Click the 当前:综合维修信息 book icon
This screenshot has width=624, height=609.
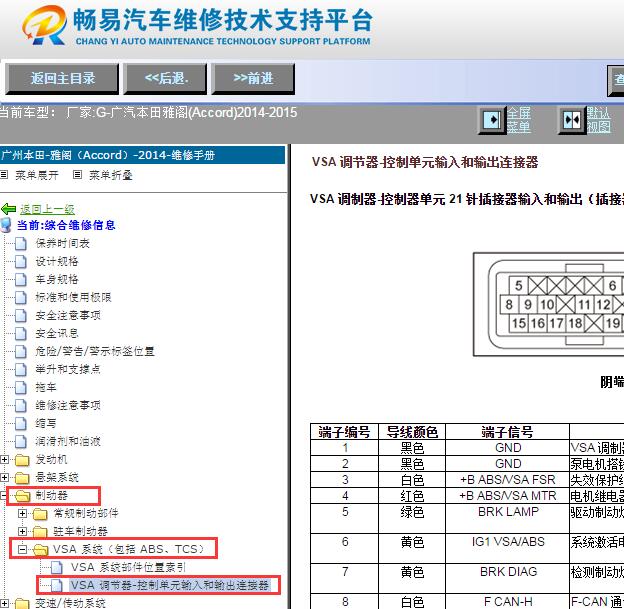pyautogui.click(x=6, y=225)
